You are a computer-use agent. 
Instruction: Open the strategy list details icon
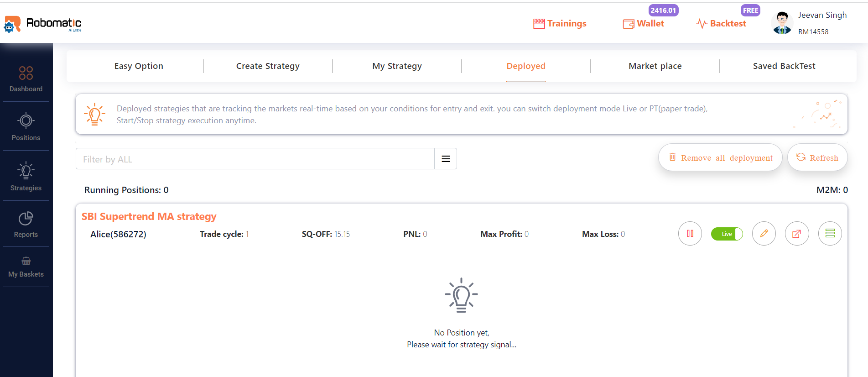click(830, 234)
